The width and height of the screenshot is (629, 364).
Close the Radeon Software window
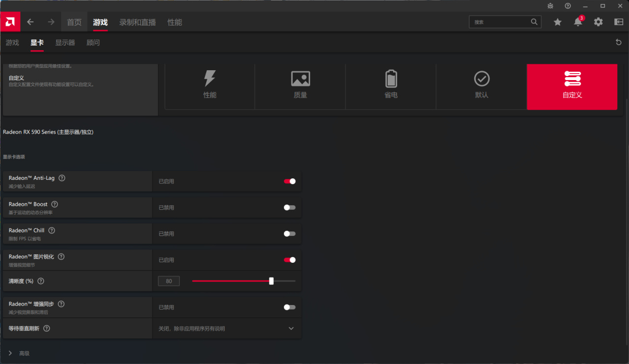coord(620,6)
